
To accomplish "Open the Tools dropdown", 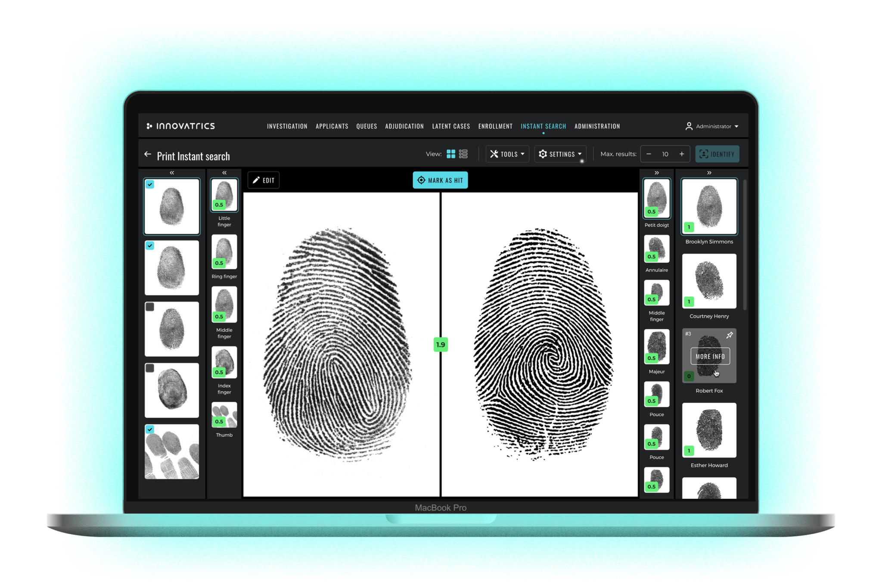I will coord(507,154).
